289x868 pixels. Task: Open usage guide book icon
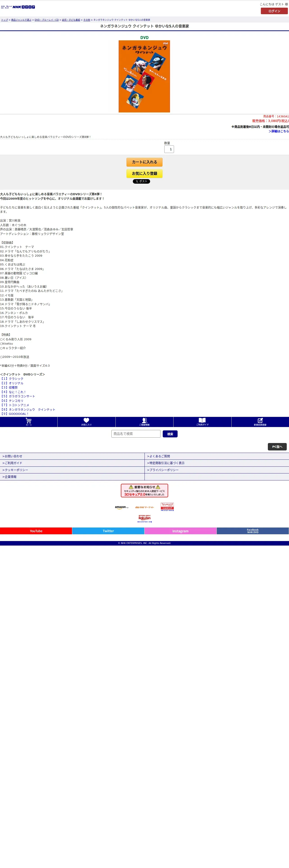click(202, 422)
